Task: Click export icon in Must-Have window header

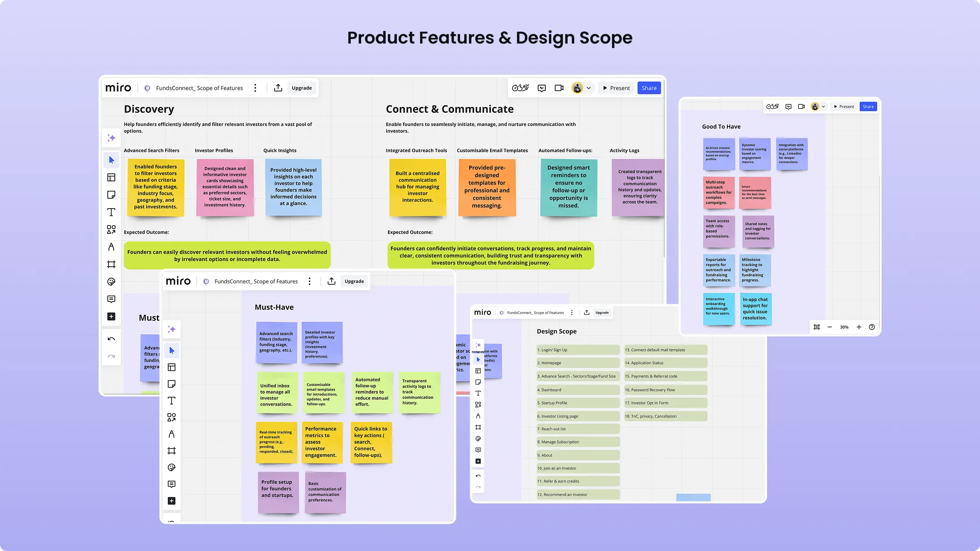Action: pyautogui.click(x=332, y=281)
